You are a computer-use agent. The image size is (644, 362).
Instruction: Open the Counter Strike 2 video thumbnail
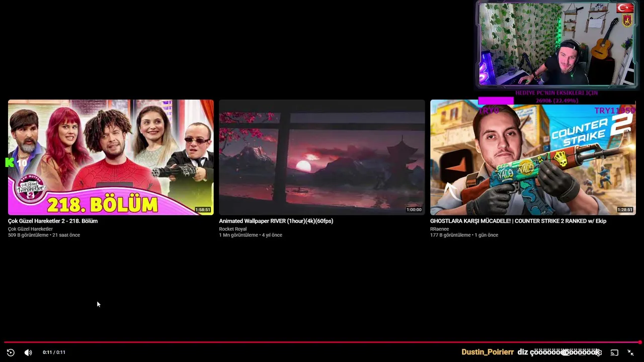pos(533,157)
